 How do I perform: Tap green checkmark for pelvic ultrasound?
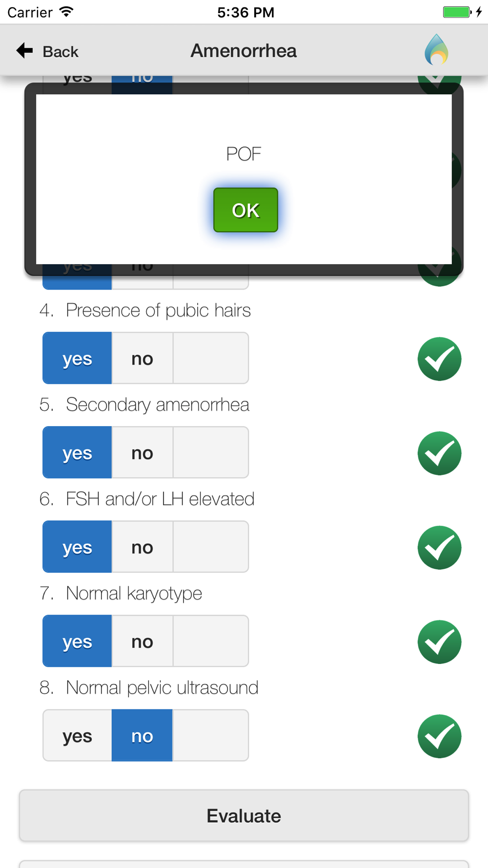[x=439, y=736]
